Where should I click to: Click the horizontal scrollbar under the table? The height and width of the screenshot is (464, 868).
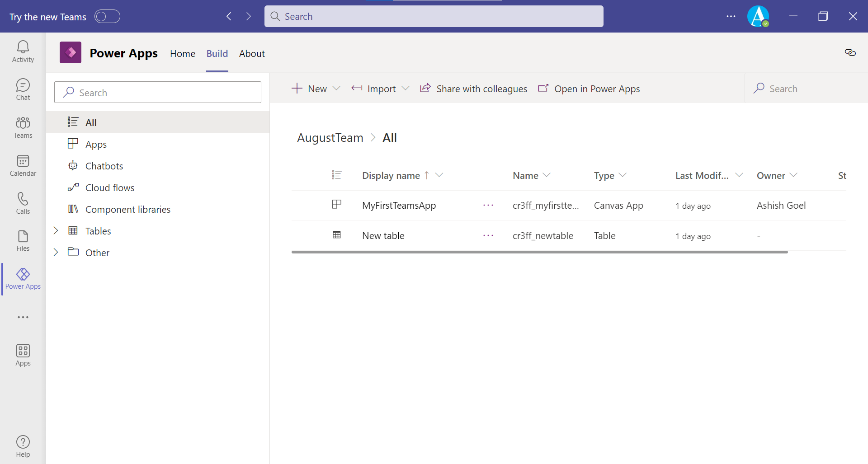pyautogui.click(x=539, y=252)
